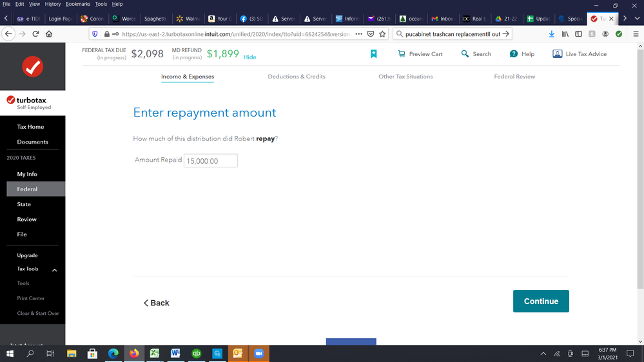644x362 pixels.
Task: Click Upgrade in sidebar
Action: [27, 255]
